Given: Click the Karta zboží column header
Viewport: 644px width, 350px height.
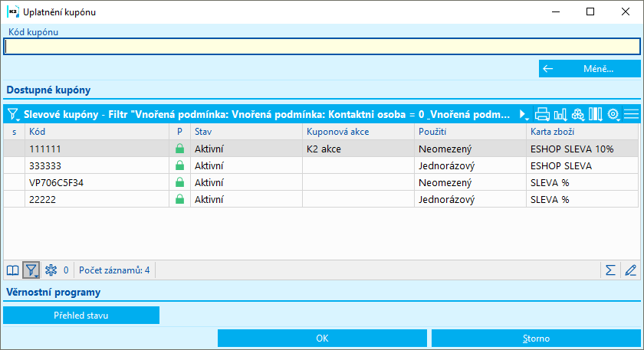Looking at the screenshot, I should 583,132.
